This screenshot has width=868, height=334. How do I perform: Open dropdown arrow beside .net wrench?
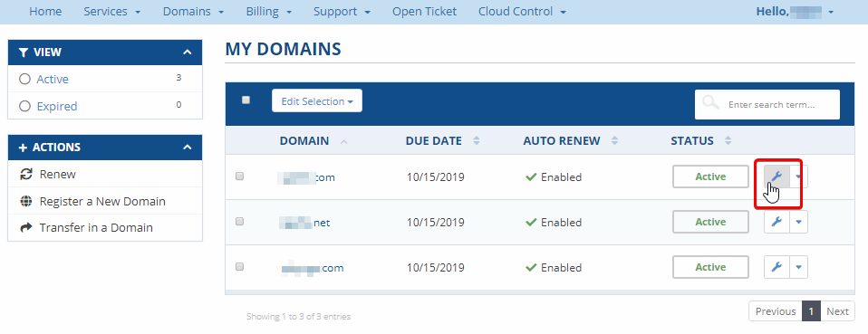[798, 223]
